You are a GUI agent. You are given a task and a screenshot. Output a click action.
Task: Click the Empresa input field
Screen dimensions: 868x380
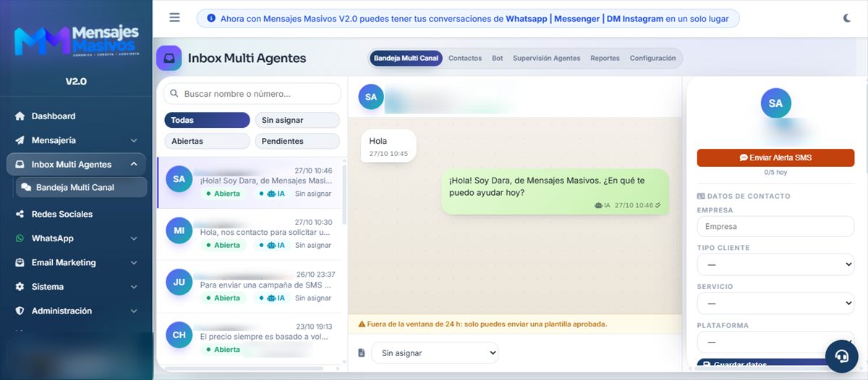pos(775,226)
